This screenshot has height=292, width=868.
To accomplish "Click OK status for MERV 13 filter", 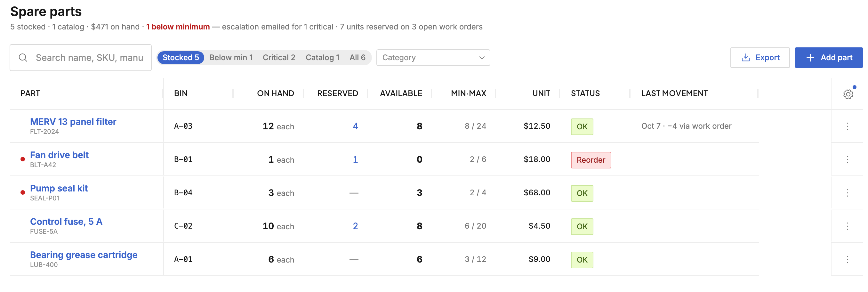I will [582, 127].
